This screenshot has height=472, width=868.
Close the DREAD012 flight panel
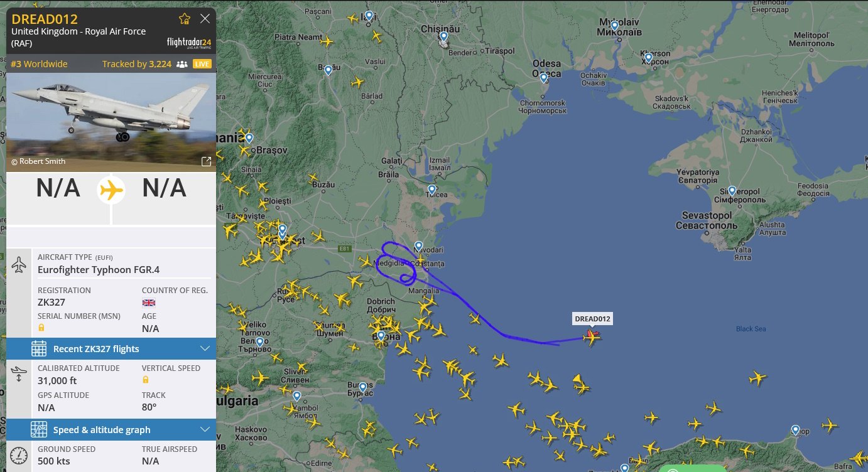tap(205, 19)
